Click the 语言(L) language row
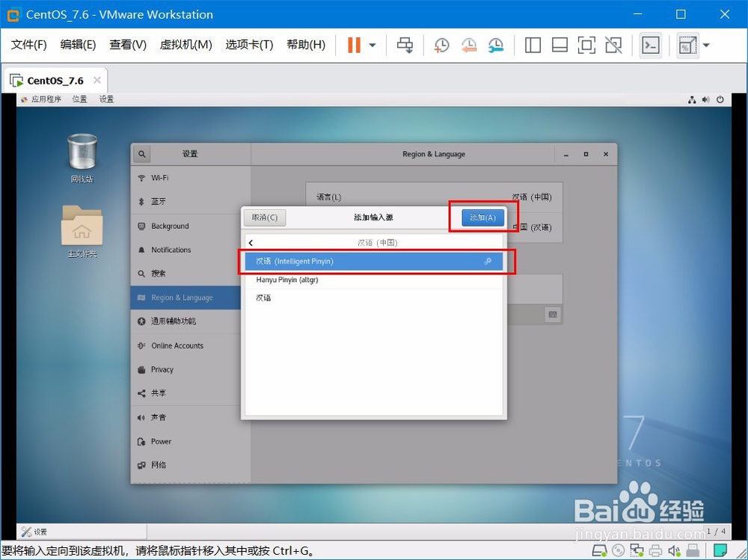This screenshot has height=560, width=748. click(x=434, y=197)
